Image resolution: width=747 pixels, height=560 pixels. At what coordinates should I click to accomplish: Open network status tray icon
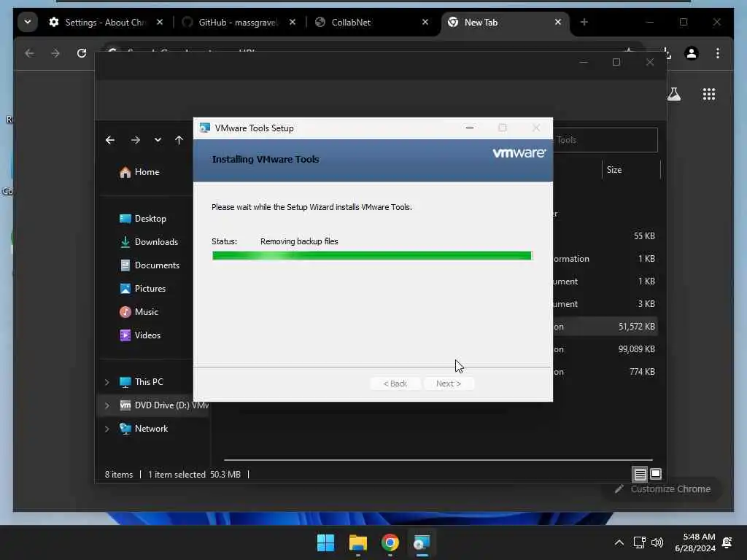click(639, 542)
